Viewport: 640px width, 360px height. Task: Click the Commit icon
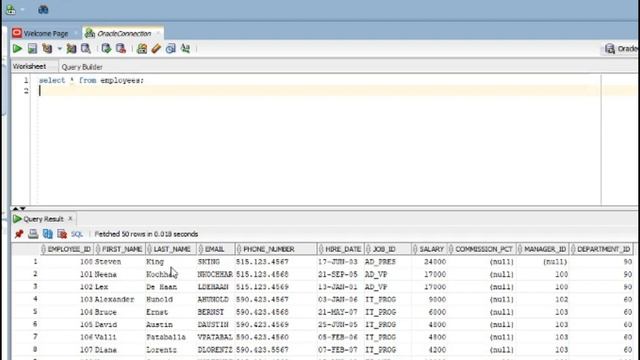click(x=106, y=49)
